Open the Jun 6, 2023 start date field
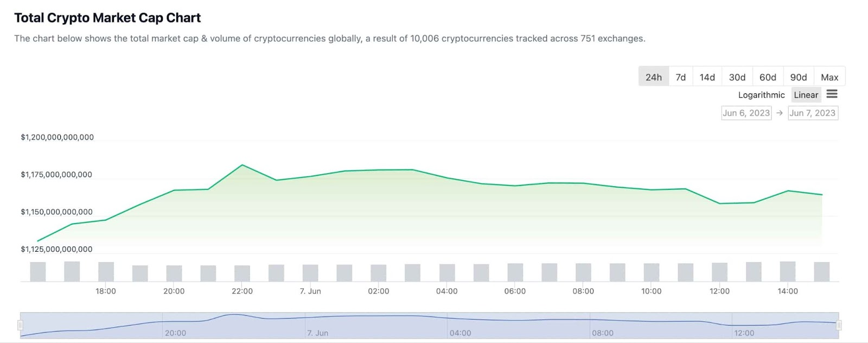Screen dimensions: 868x343 point(746,113)
